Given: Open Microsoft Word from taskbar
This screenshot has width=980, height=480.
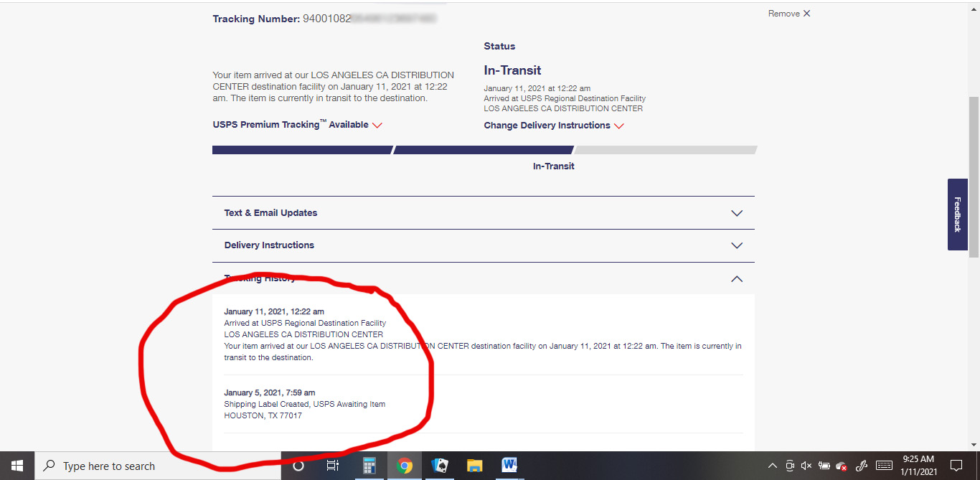Looking at the screenshot, I should coord(510,466).
